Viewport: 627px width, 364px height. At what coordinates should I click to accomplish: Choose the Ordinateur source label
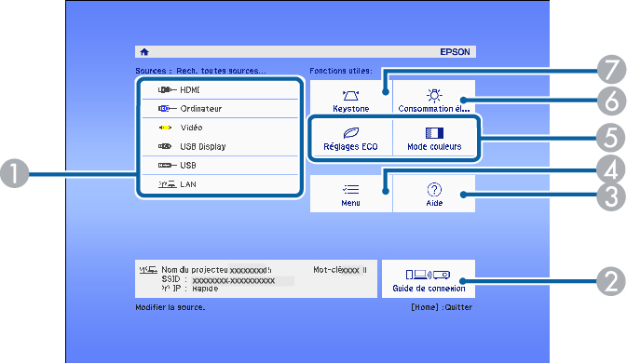coord(200,109)
